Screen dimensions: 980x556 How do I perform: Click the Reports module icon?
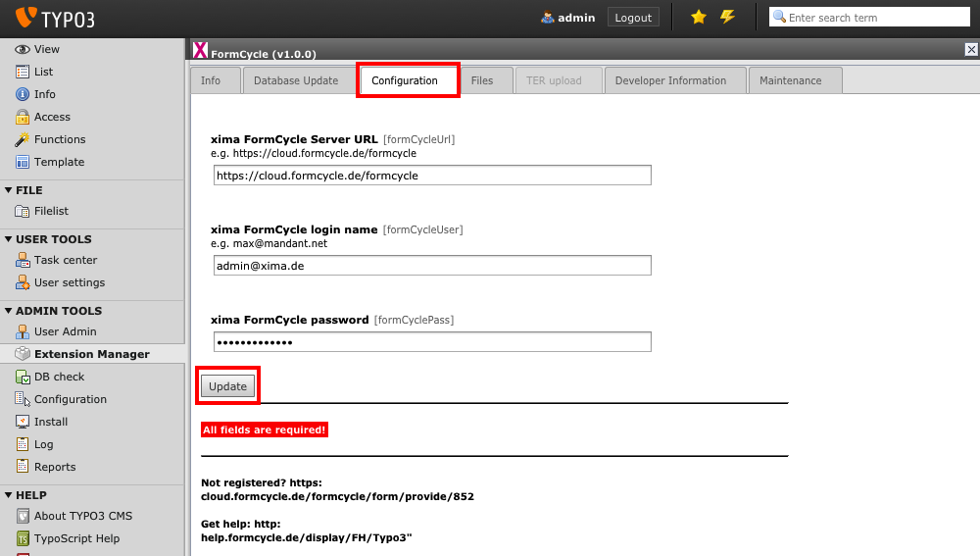point(23,467)
